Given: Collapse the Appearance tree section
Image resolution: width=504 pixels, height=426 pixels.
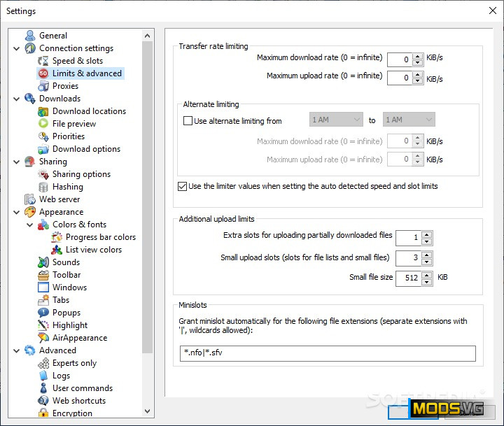Looking at the screenshot, I should coord(17,212).
